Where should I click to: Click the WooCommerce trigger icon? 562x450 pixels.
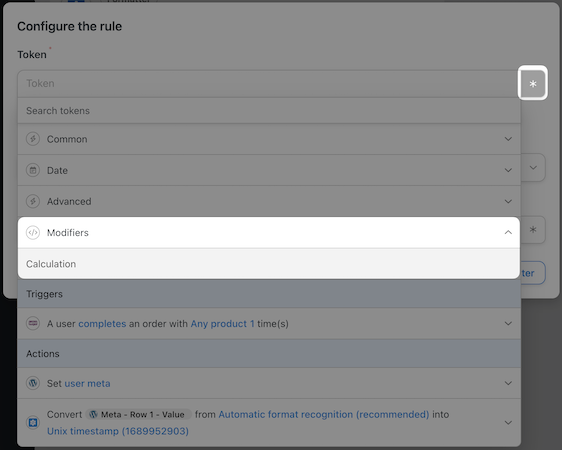[33, 324]
